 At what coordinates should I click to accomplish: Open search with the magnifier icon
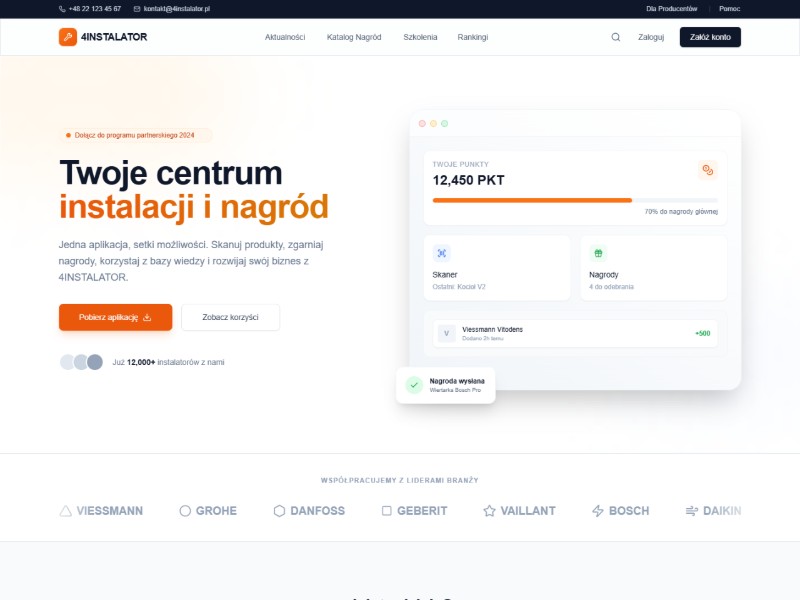coord(615,37)
